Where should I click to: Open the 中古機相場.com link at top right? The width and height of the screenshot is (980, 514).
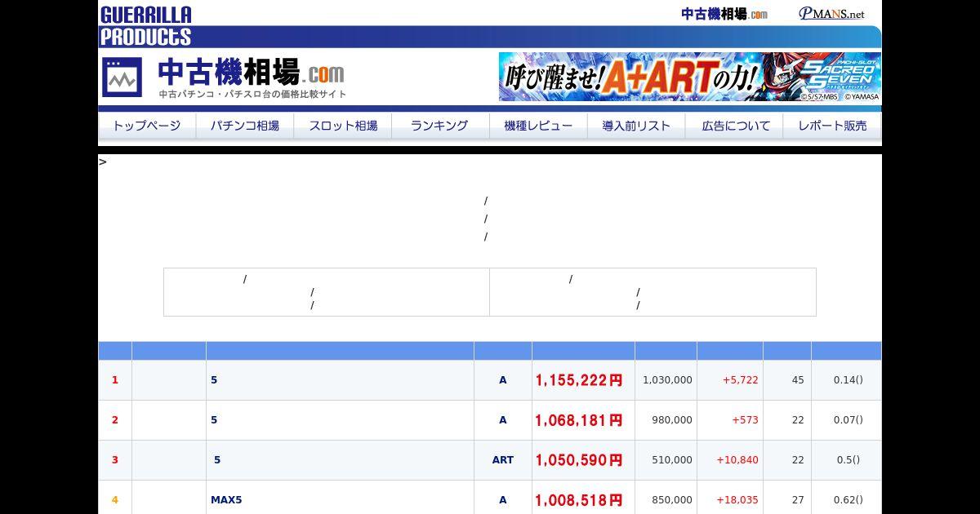(724, 14)
